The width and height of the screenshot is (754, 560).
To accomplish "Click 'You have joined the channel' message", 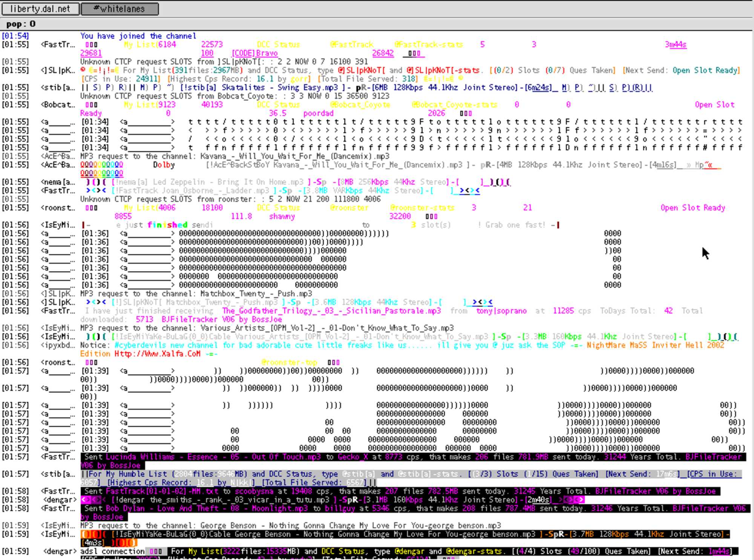I will coord(138,36).
